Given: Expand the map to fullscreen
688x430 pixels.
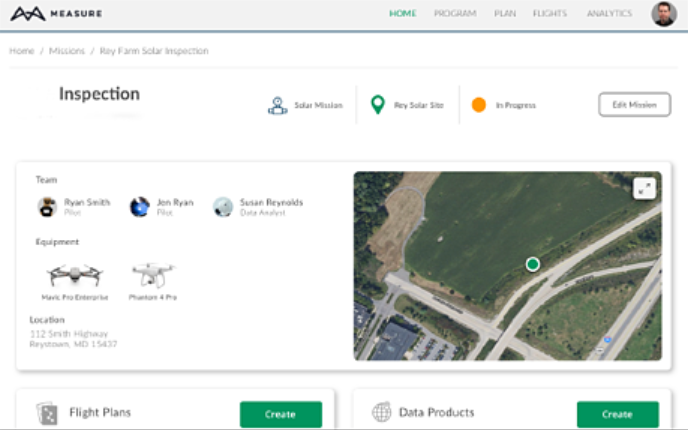Looking at the screenshot, I should tap(644, 188).
